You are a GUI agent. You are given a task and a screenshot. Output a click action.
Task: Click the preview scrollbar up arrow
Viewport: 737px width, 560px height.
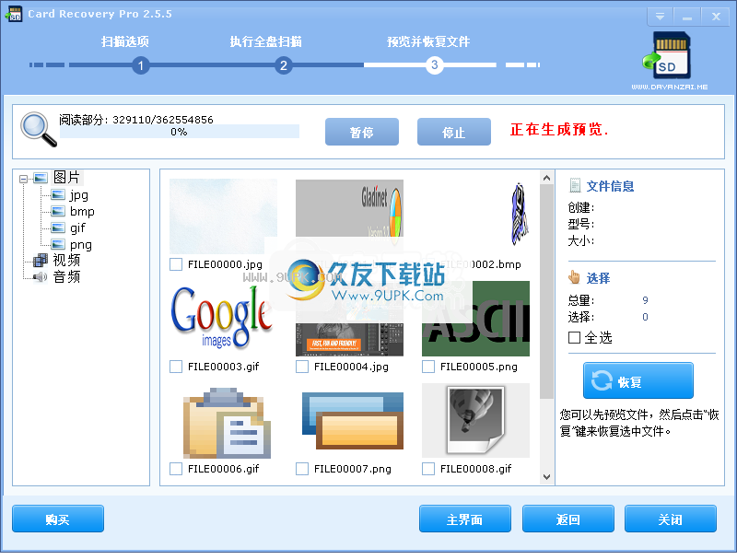coord(546,178)
